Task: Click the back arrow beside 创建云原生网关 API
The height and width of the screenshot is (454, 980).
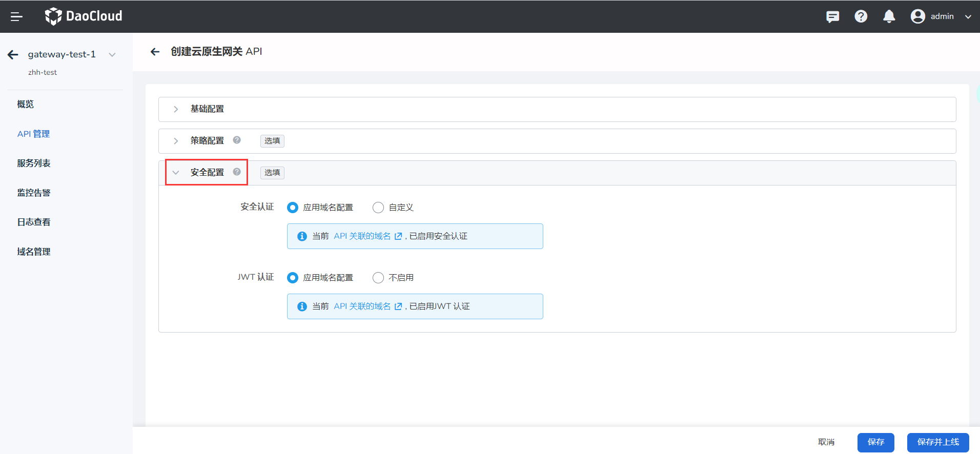Action: coord(155,52)
